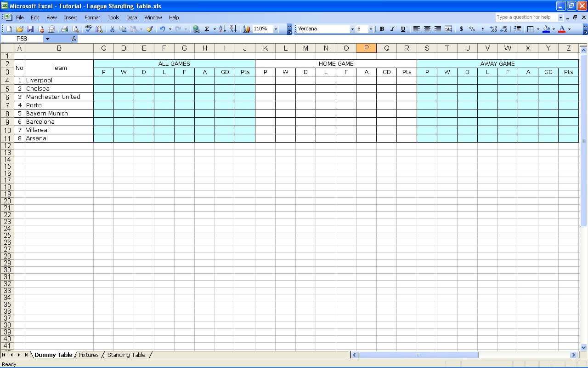Switch to the Fixtures sheet tab
Screen dimensions: 588x368
[x=89, y=355]
